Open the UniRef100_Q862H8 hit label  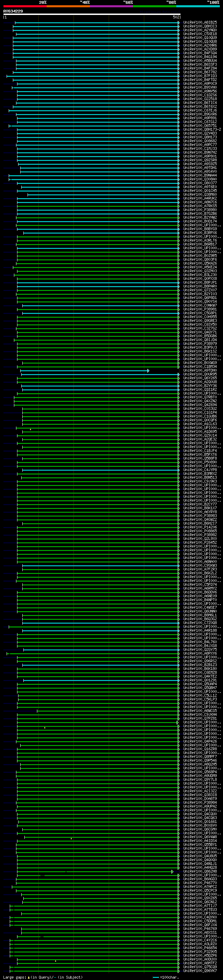200,871
